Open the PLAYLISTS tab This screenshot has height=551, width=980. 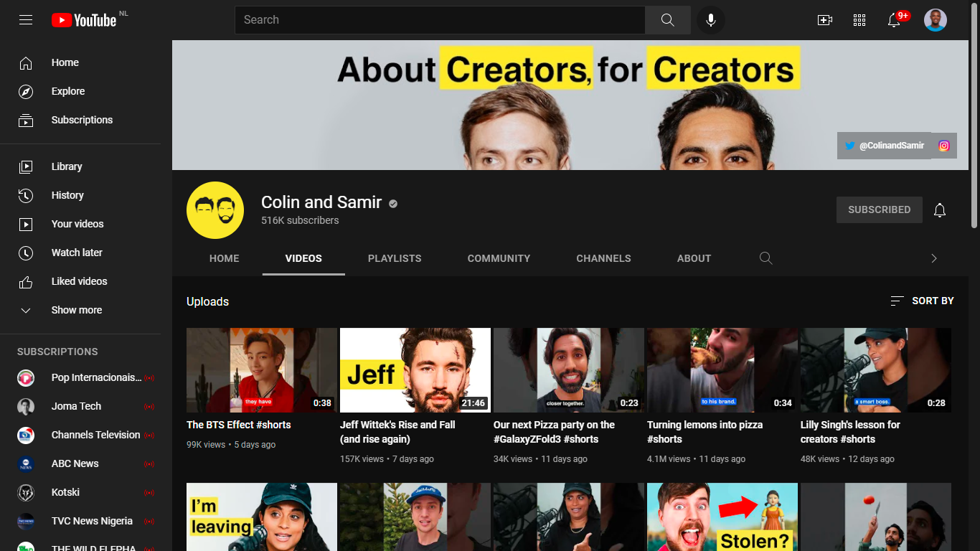(395, 258)
